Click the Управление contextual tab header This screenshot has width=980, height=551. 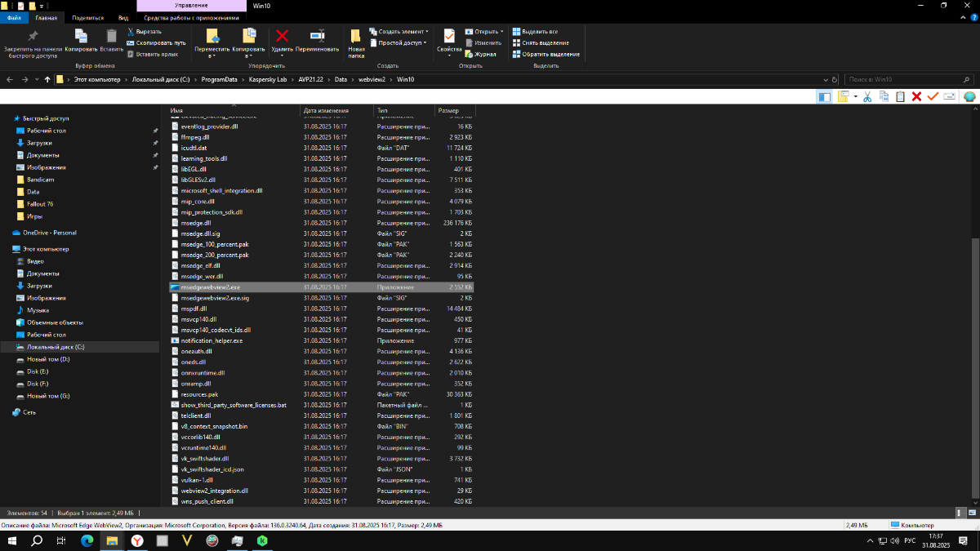pos(191,6)
